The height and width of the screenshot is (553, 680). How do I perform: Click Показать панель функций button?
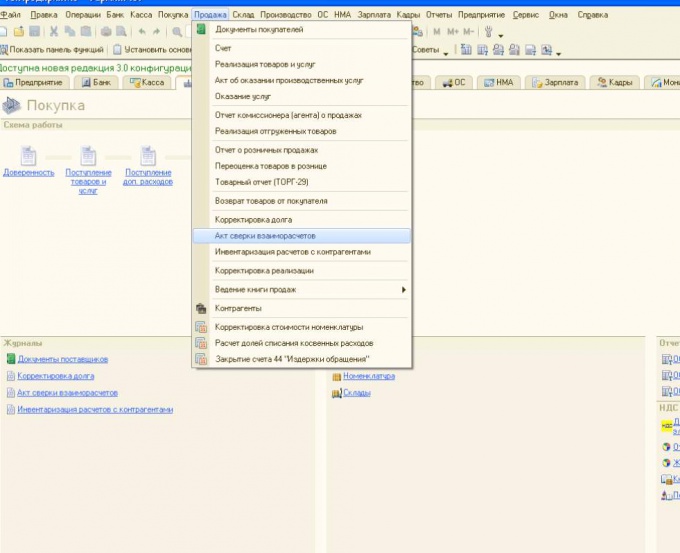tap(52, 50)
